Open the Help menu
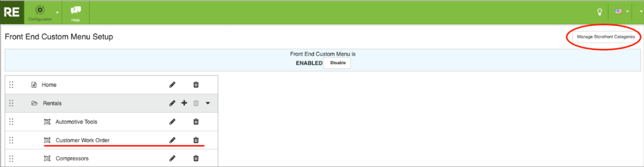The height and width of the screenshot is (167, 644). click(x=75, y=13)
